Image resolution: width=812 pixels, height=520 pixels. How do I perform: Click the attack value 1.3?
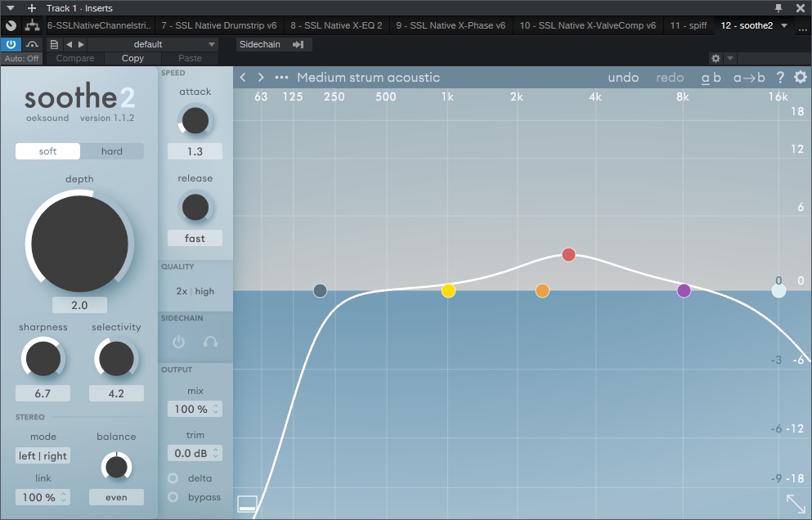click(x=195, y=152)
